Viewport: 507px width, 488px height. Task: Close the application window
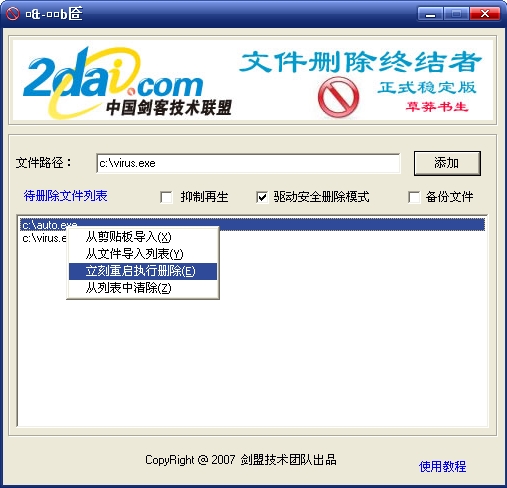coord(485,14)
